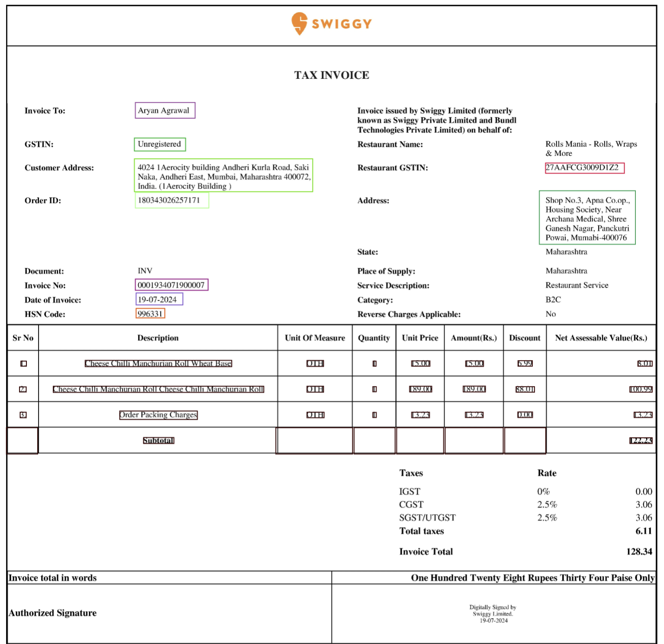Select the IGST amount 0.00
The image size is (664, 644).
click(x=644, y=492)
